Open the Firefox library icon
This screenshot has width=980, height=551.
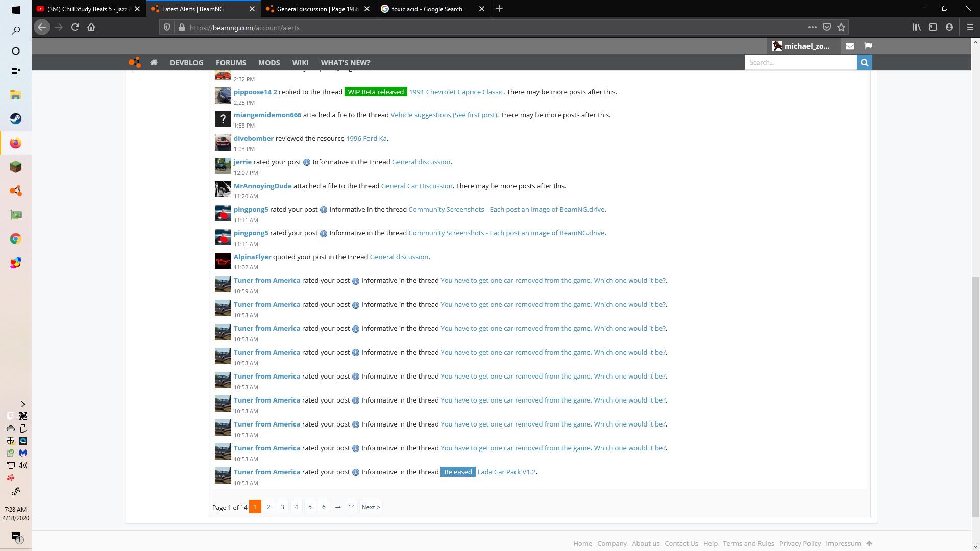917,27
